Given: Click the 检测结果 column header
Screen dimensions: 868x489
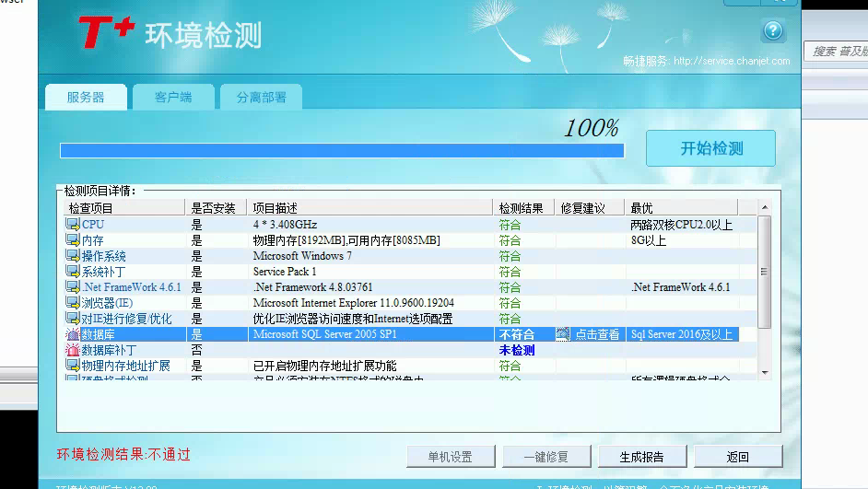Looking at the screenshot, I should tap(523, 208).
